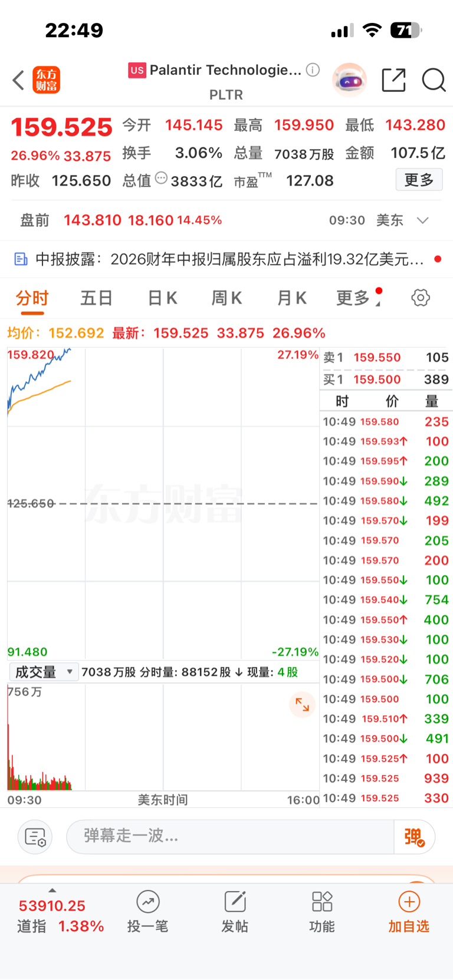Tap the US market badge

[137, 70]
